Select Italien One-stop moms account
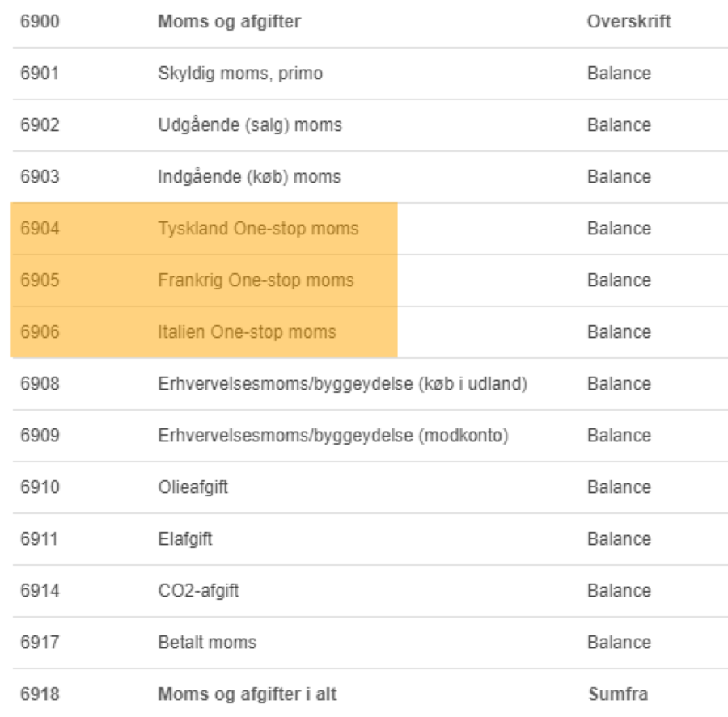Viewport: 728px width, 717px height. pyautogui.click(x=247, y=331)
